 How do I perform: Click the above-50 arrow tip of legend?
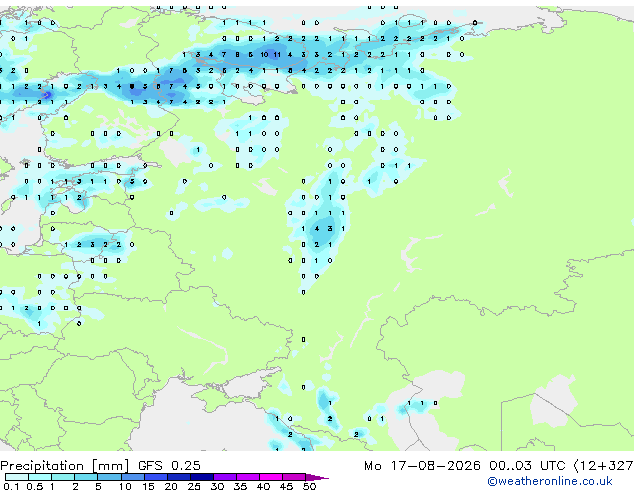coord(317,478)
